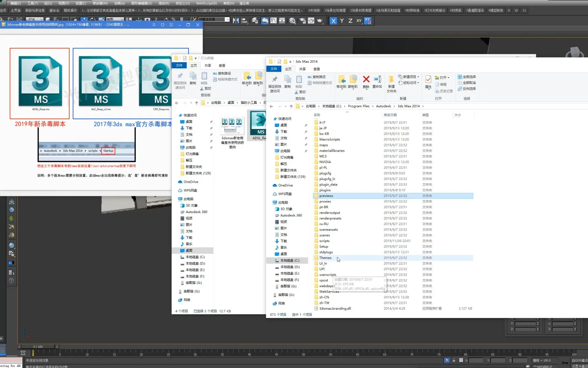Click the skin icon in 2345看图王 title bar
588x368 pixels.
click(x=162, y=25)
